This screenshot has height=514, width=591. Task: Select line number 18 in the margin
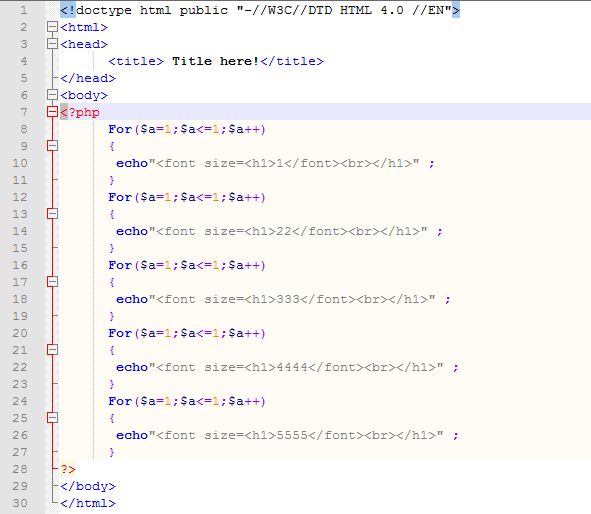tap(20, 299)
